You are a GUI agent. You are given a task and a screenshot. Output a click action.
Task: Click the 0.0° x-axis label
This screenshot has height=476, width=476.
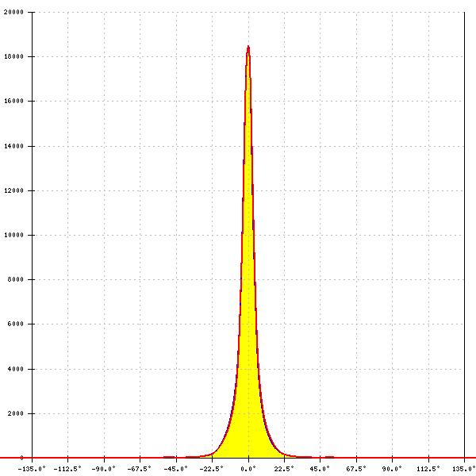[248, 469]
